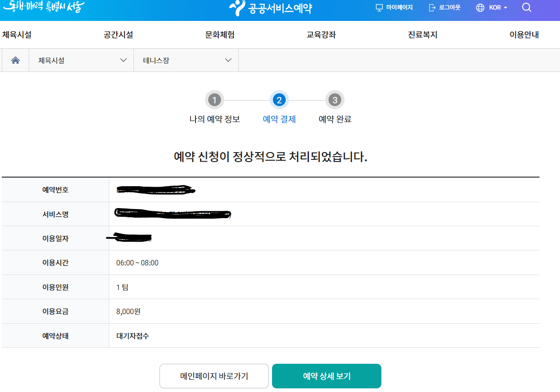This screenshot has width=560, height=392.
Task: Click the 예약 상세 보기 button
Action: coord(326,376)
